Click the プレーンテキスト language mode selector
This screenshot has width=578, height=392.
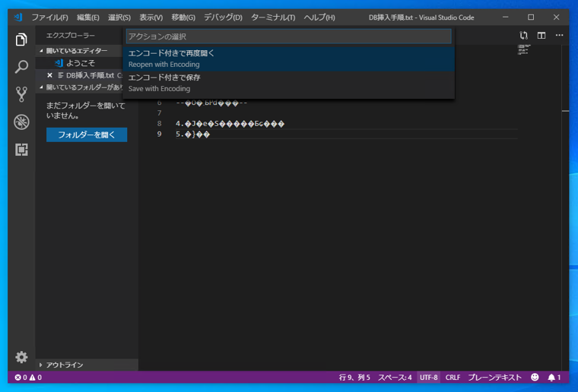pos(494,378)
